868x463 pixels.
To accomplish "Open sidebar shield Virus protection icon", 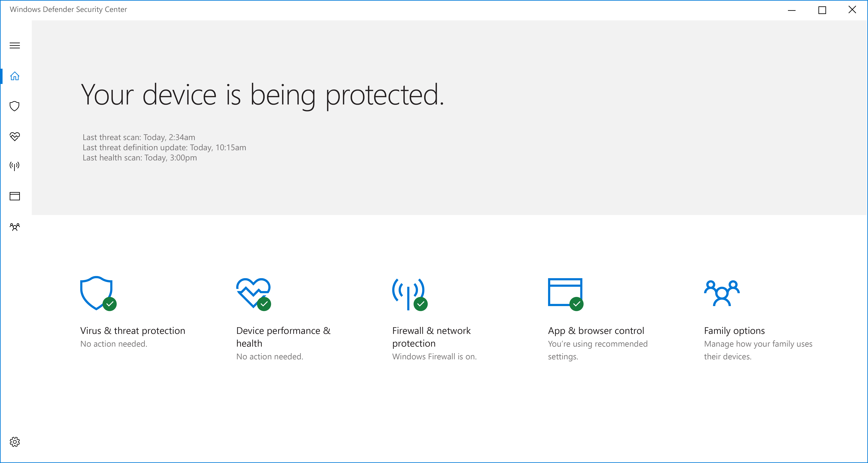I will click(x=14, y=106).
